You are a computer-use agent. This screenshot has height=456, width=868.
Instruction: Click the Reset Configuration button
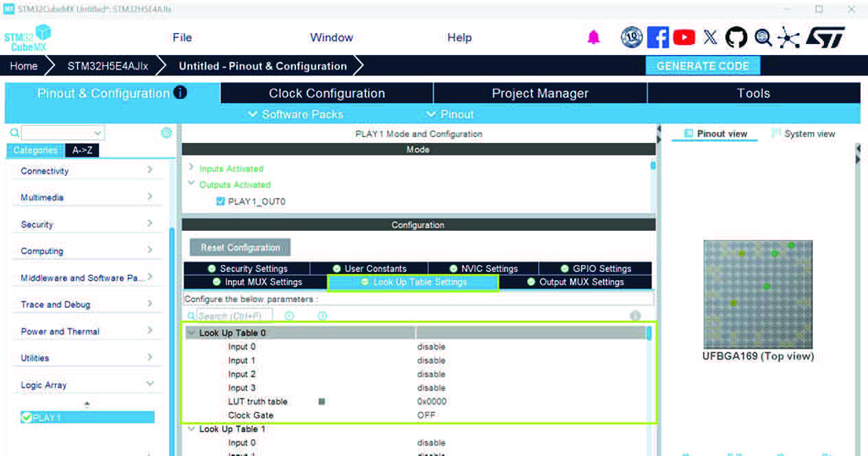click(x=240, y=247)
